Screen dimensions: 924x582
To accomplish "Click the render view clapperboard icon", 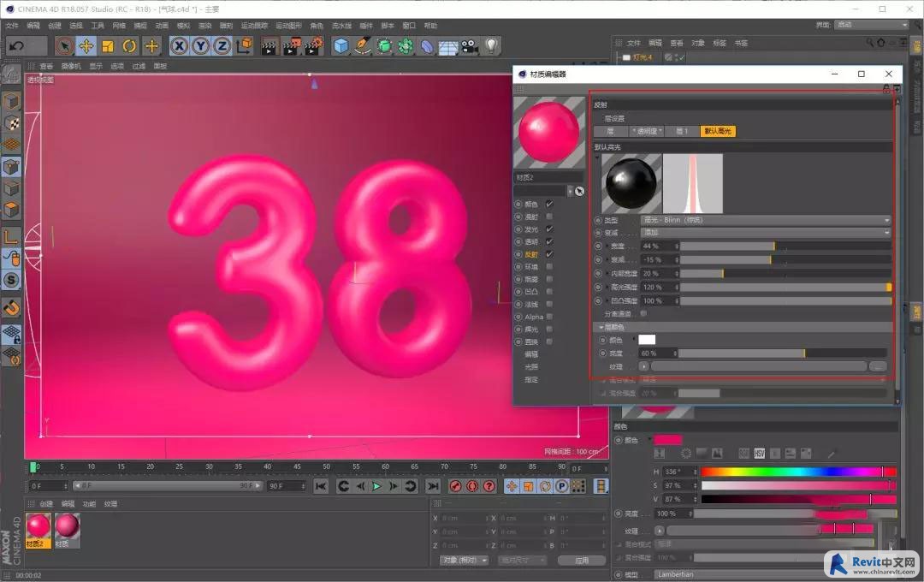I will pos(269,46).
